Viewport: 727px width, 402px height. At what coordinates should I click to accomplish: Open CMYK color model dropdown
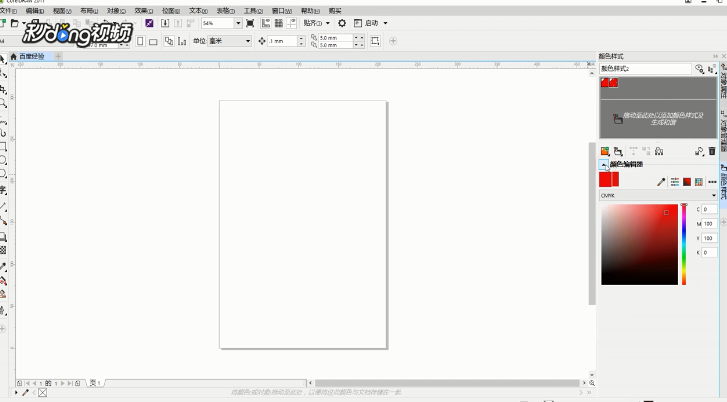(x=658, y=195)
